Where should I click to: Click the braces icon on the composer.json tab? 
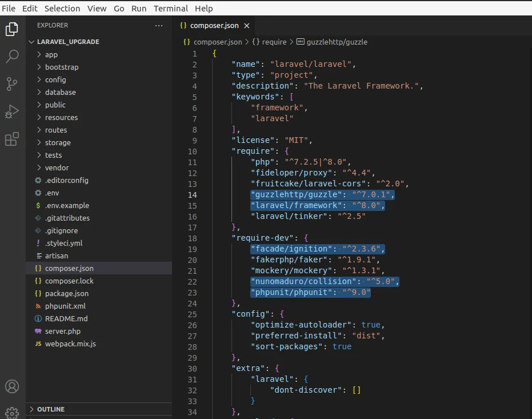tap(183, 25)
